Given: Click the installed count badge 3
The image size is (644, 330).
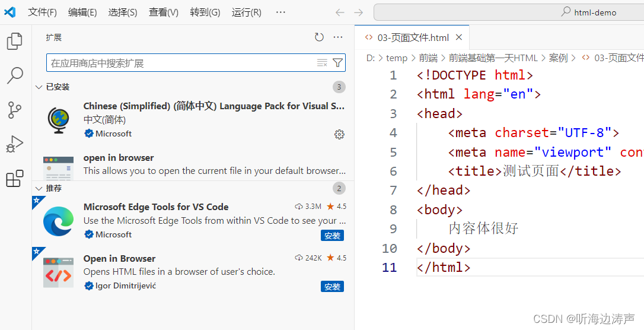Looking at the screenshot, I should [x=339, y=87].
